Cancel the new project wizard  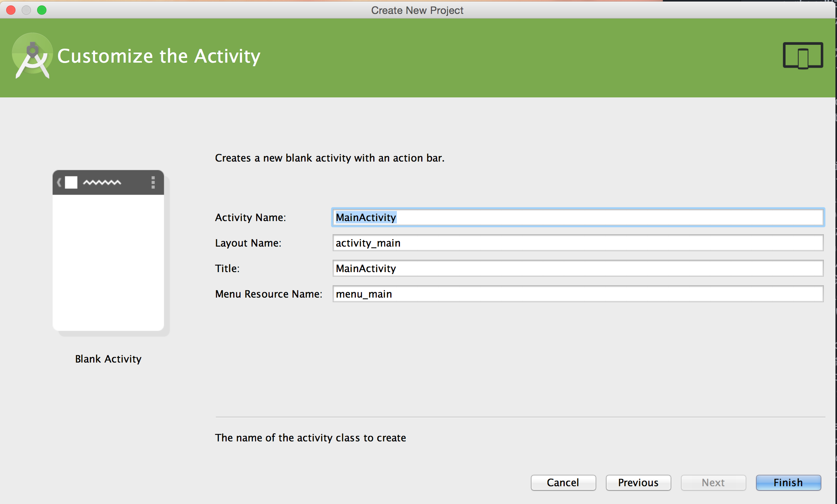coord(563,483)
